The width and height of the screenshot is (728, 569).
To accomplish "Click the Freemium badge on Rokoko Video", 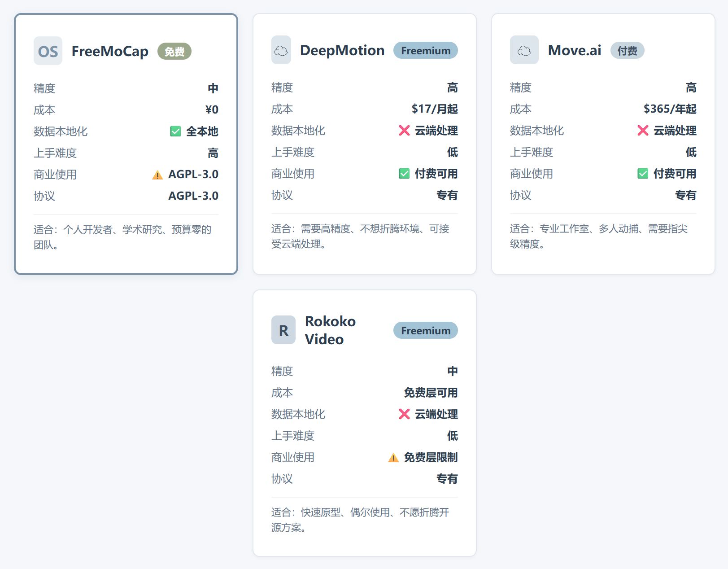I will tap(426, 331).
